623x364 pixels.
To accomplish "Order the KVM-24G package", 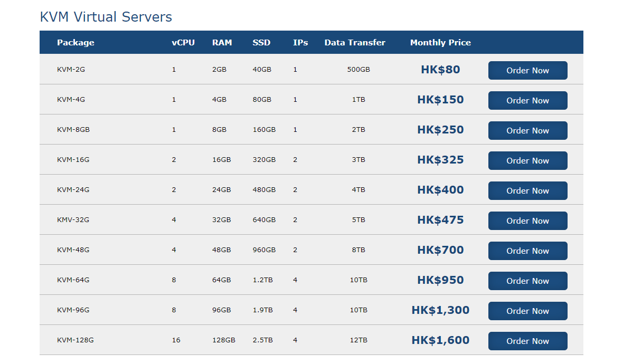I will [x=527, y=190].
